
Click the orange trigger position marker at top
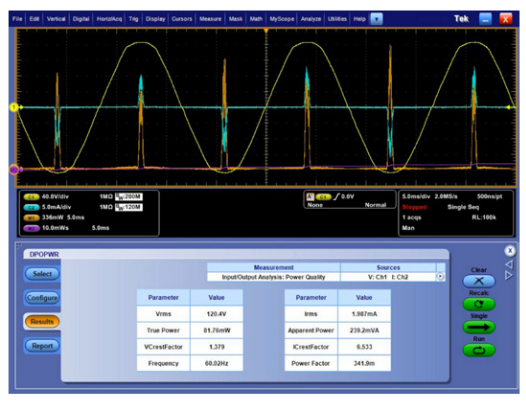(x=266, y=31)
